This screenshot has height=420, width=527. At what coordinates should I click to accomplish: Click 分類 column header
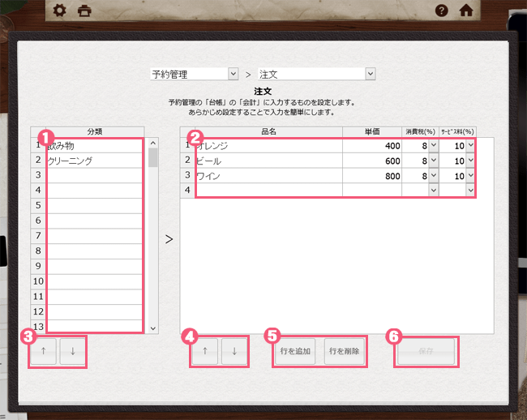[x=95, y=131]
